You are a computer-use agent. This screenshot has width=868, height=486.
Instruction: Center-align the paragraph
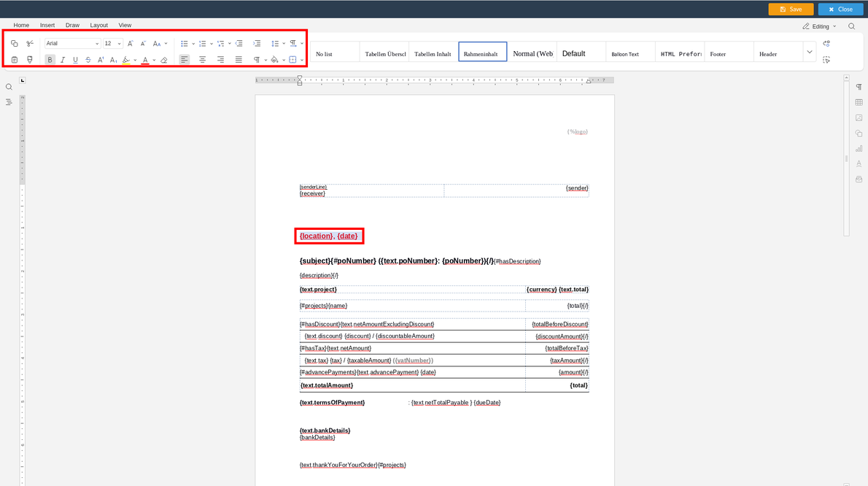[x=203, y=60]
